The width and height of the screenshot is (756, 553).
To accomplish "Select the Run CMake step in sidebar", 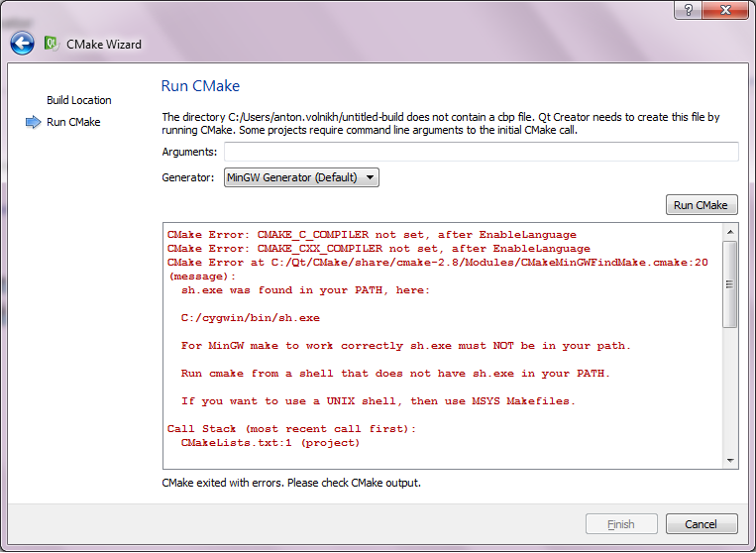I will 73,122.
